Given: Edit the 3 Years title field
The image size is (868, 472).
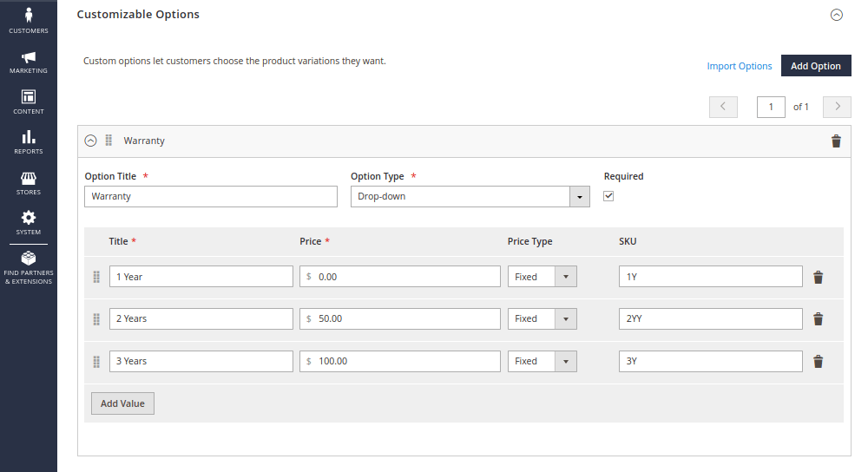Looking at the screenshot, I should 201,361.
